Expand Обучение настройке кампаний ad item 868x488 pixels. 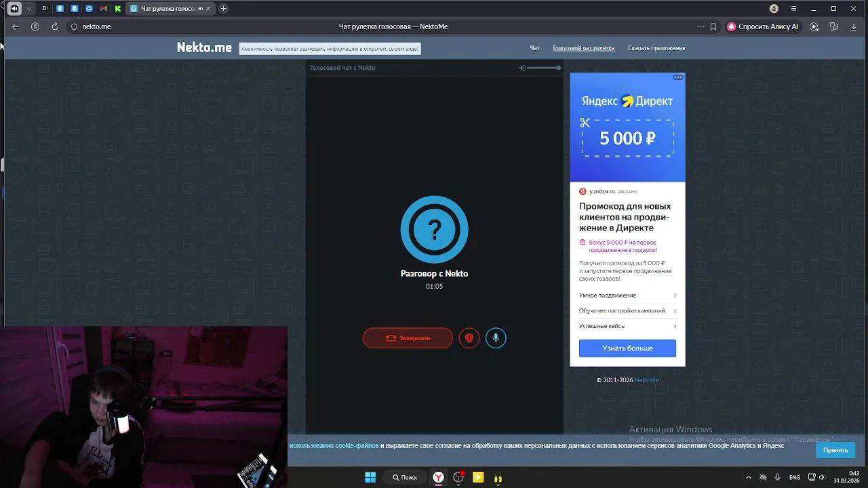point(627,310)
